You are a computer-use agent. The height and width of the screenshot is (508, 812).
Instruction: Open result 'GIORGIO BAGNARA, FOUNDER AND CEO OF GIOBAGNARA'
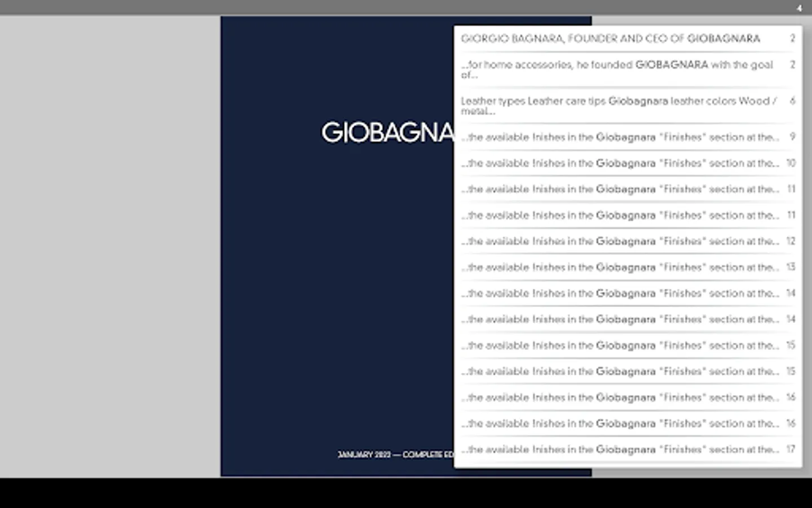click(x=628, y=38)
